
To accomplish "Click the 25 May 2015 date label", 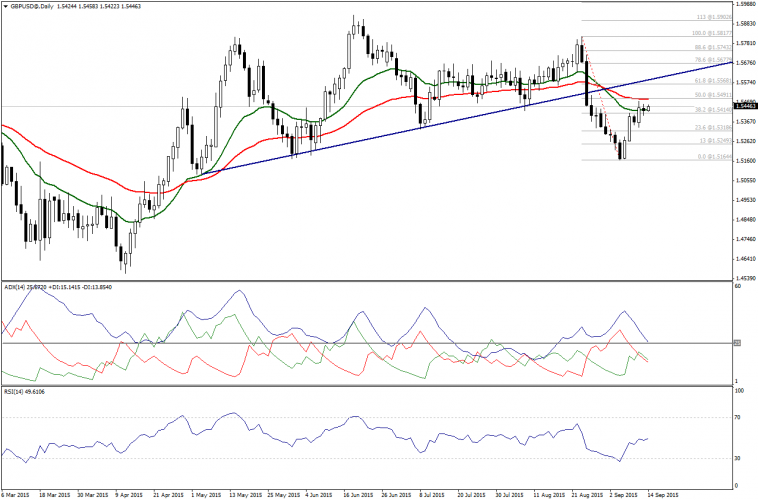I will click(283, 495).
